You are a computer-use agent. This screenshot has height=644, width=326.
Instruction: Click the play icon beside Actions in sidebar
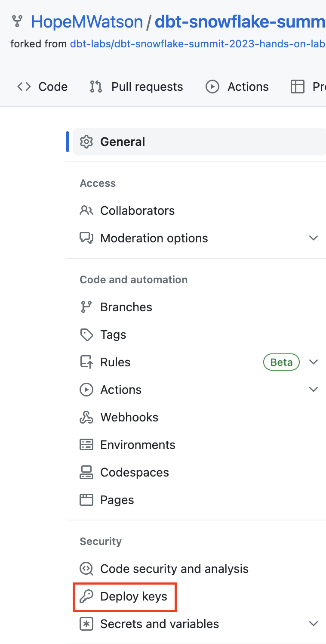(x=86, y=390)
